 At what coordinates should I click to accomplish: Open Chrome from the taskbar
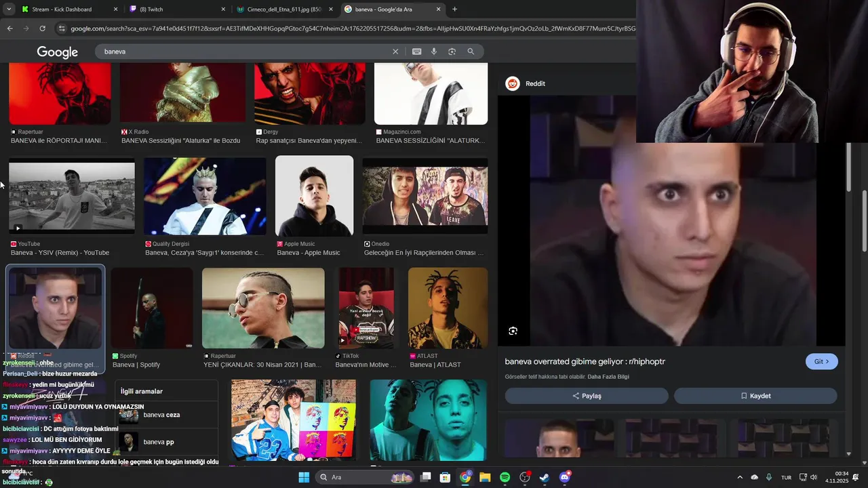(465, 477)
